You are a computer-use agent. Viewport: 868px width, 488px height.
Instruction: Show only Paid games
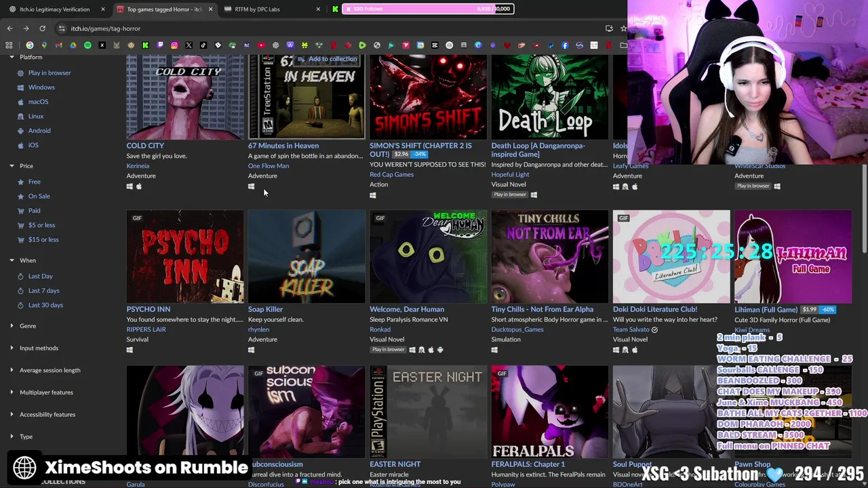click(x=29, y=211)
